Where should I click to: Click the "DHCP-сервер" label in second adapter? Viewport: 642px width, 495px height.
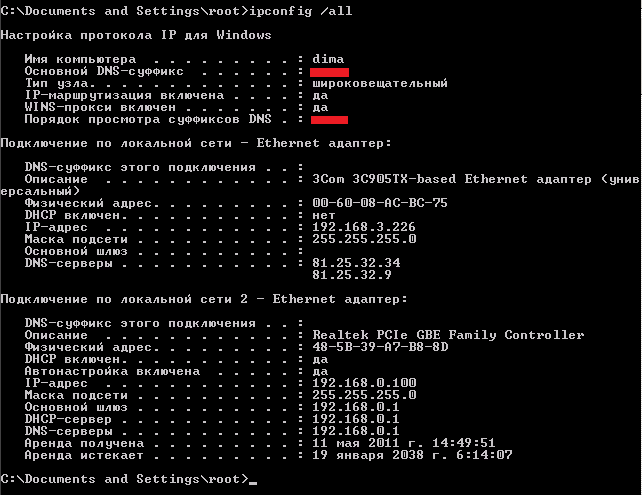(65, 419)
